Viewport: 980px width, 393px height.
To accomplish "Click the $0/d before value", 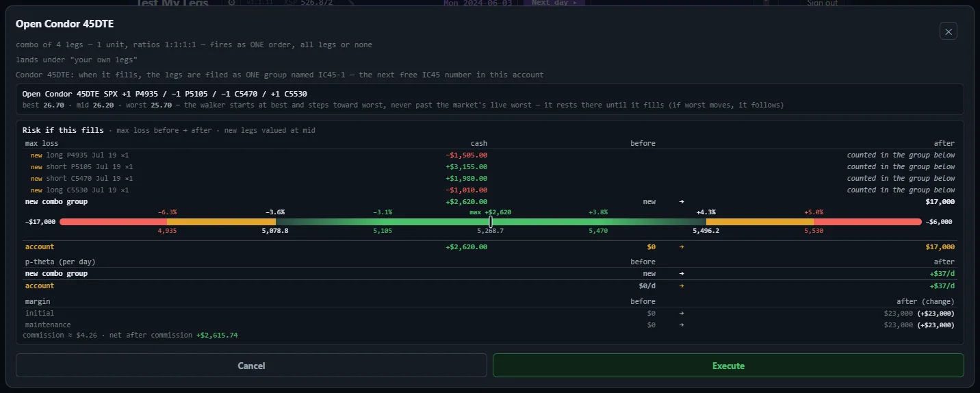I will click(647, 286).
